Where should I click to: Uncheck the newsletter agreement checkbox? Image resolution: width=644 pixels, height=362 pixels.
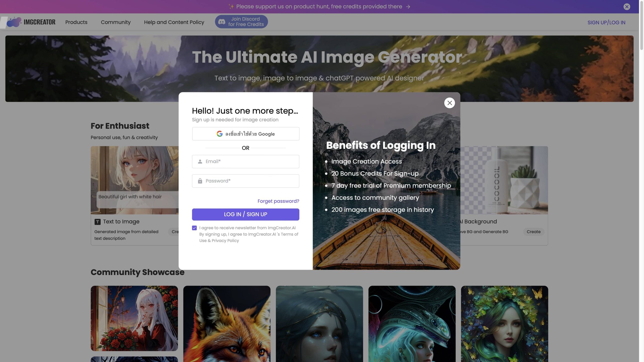pos(194,228)
